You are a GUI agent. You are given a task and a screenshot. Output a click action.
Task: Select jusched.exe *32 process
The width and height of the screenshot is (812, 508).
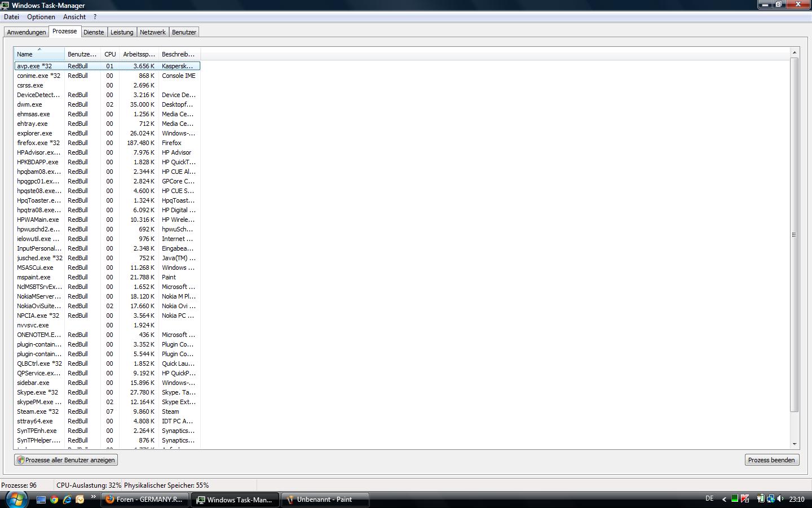[x=107, y=258]
